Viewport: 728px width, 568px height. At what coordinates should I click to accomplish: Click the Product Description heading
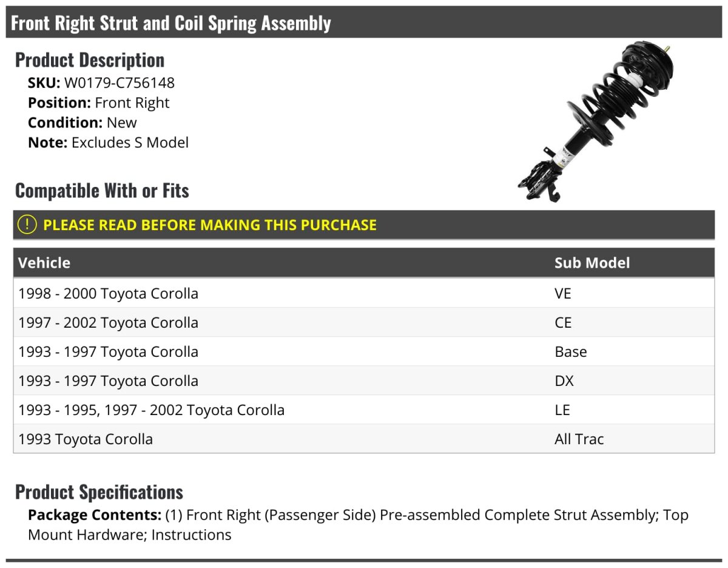coord(90,60)
